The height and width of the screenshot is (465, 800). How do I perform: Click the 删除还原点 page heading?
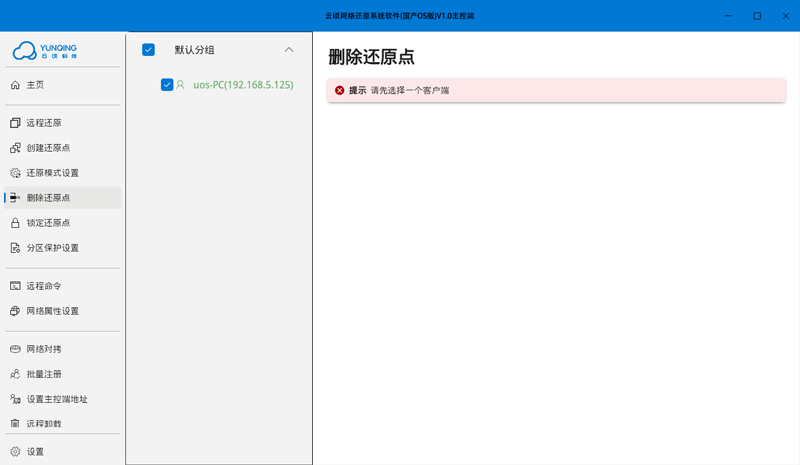(x=371, y=57)
